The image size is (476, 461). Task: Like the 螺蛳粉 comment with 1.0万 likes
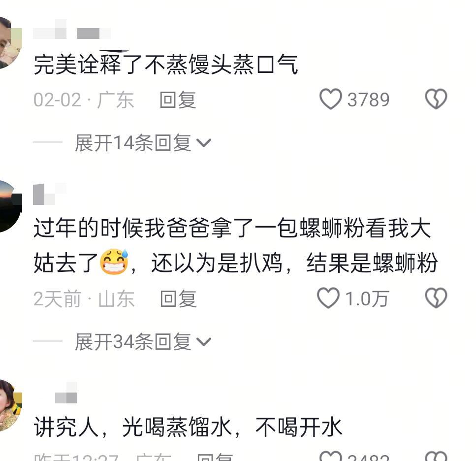[328, 298]
